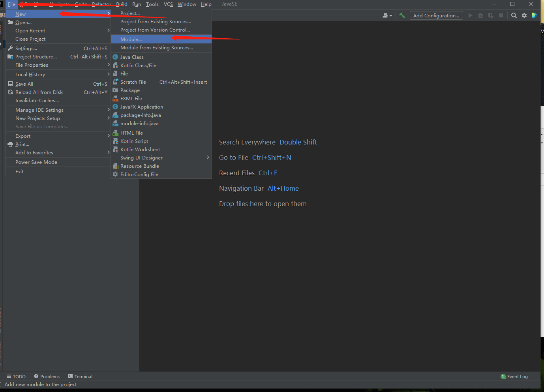The image size is (544, 392).
Task: Expand the File Properties submenu arrow
Action: click(x=108, y=65)
